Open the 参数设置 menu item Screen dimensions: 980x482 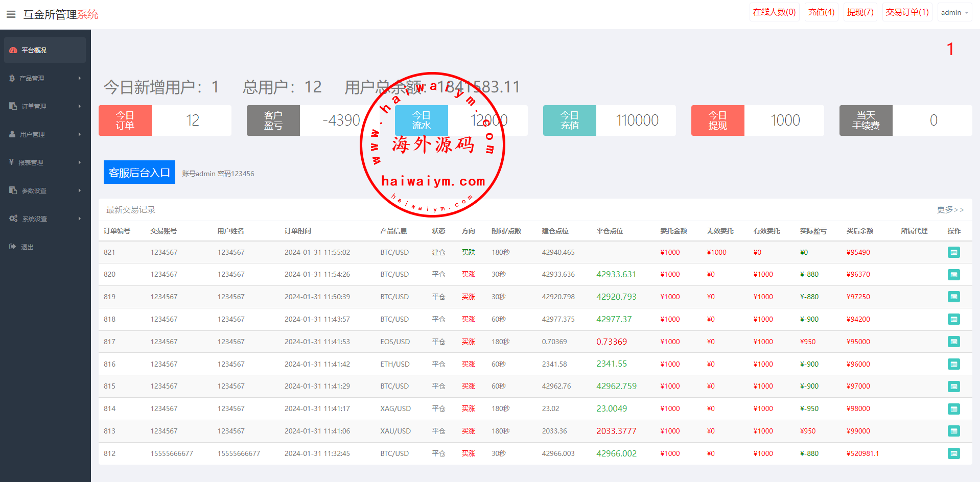point(45,190)
